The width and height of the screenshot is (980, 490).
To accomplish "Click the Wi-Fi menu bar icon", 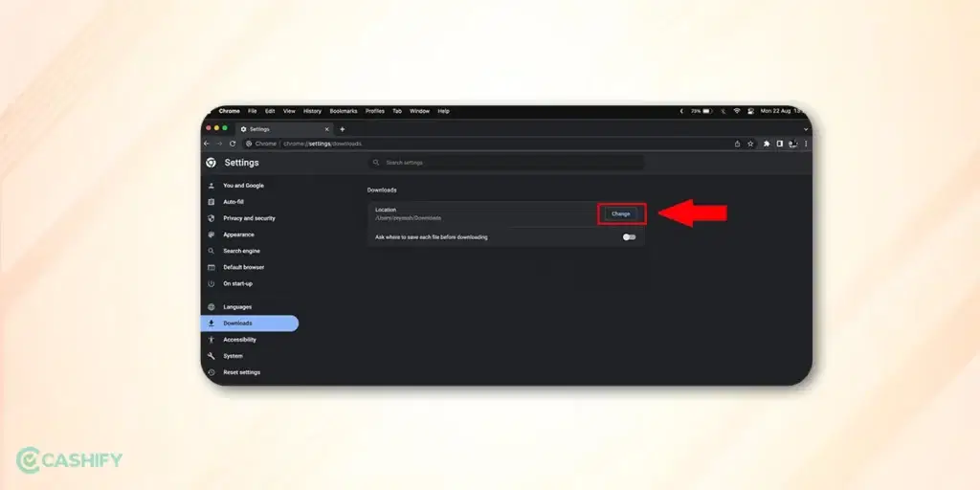I will (x=737, y=111).
